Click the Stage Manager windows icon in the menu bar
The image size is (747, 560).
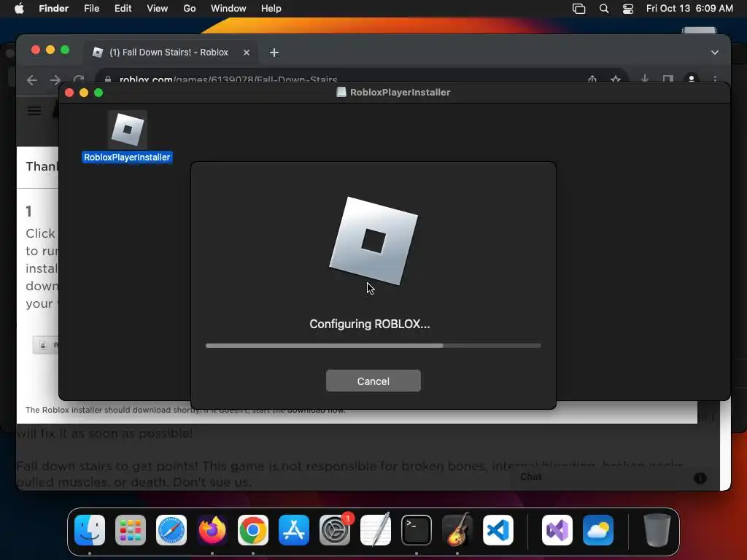[x=578, y=9]
